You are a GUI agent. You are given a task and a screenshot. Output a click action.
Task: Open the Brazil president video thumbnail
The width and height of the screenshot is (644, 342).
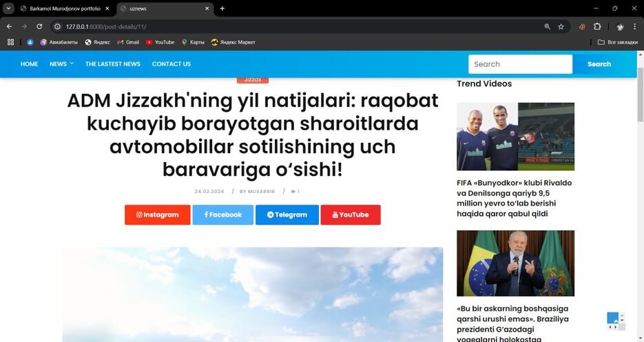515,263
